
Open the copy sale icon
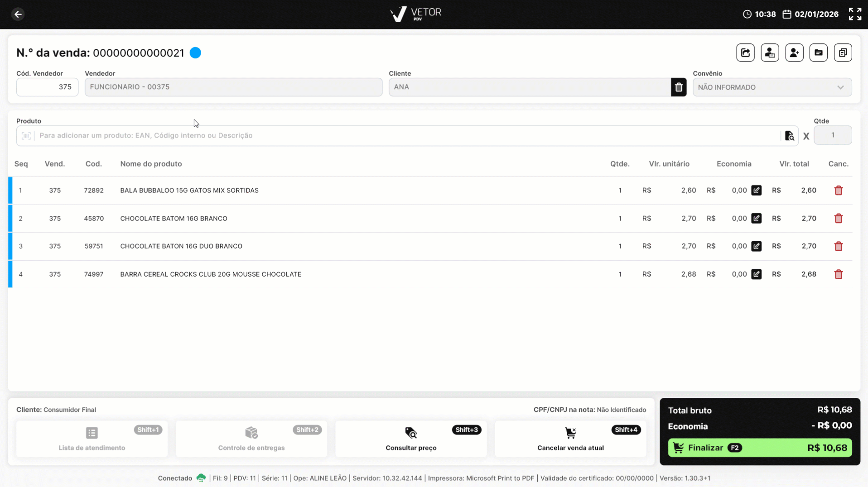(843, 53)
